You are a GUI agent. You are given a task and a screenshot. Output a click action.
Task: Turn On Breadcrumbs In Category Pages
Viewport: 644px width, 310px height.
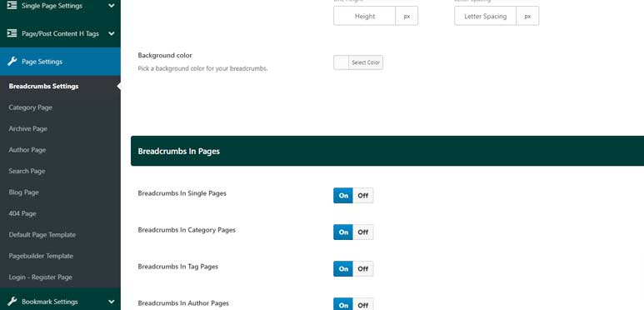343,232
